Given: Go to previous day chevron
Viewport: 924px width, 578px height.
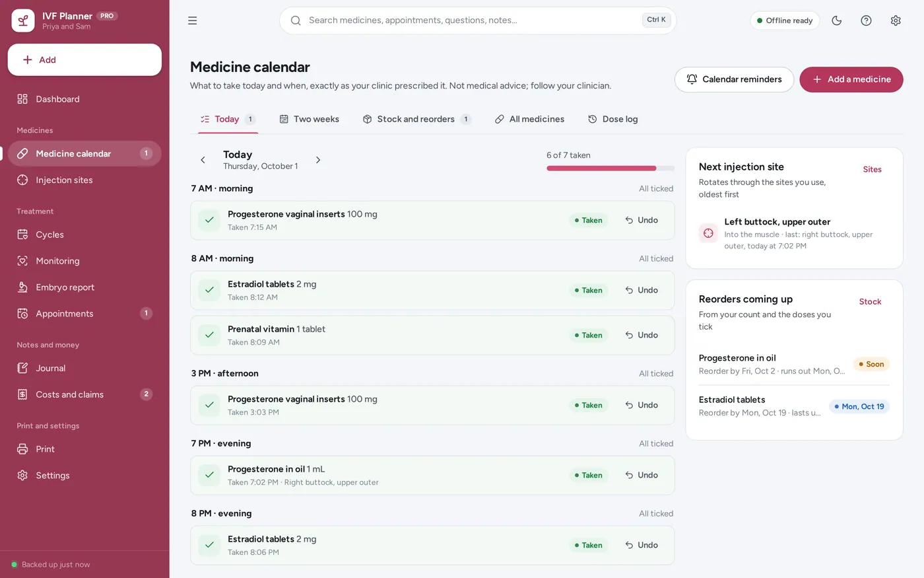Looking at the screenshot, I should click(x=203, y=160).
